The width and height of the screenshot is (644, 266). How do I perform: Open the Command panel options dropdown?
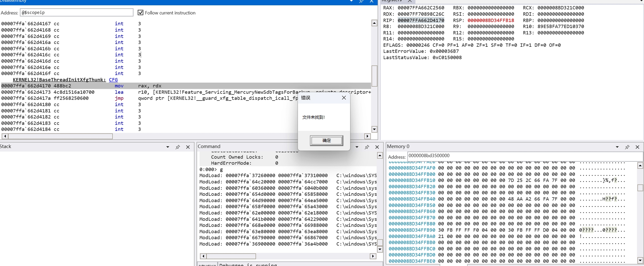click(357, 147)
